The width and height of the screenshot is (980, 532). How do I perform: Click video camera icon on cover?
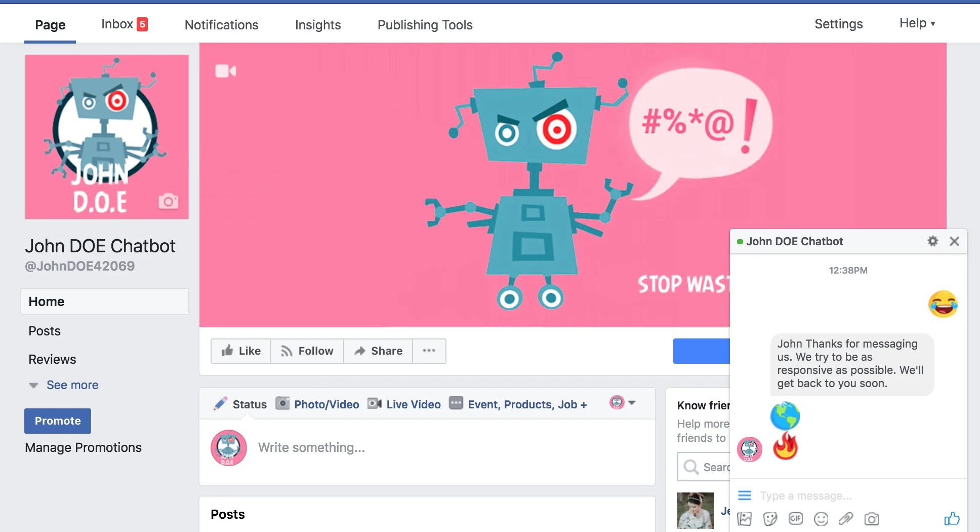[226, 71]
